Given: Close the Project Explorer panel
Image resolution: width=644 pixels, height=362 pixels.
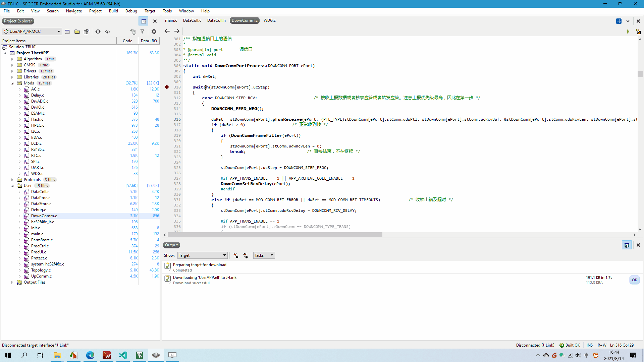Looking at the screenshot, I should click(155, 21).
